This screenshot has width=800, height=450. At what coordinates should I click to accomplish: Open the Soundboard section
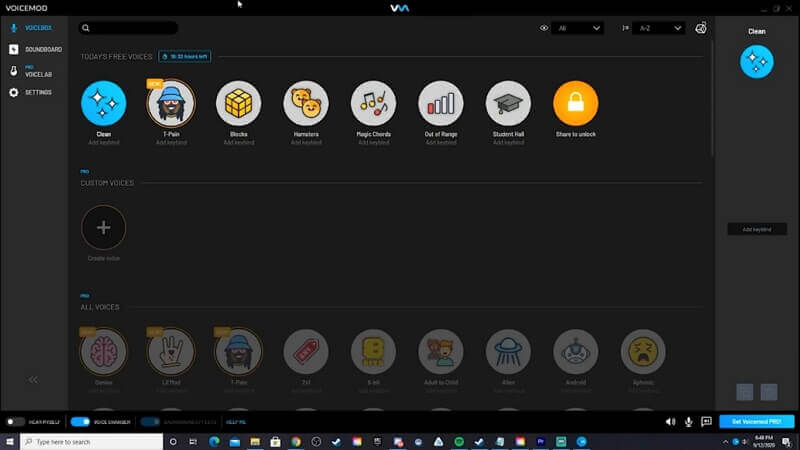[x=35, y=49]
